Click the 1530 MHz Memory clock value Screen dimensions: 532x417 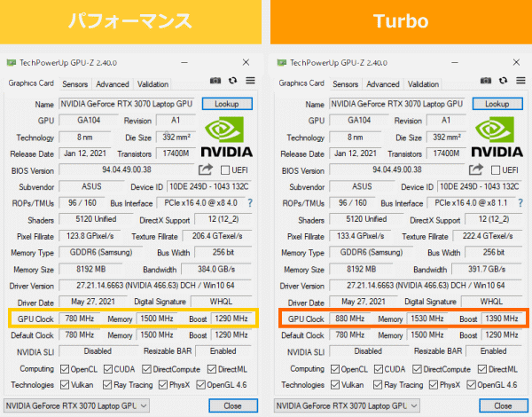pos(427,319)
